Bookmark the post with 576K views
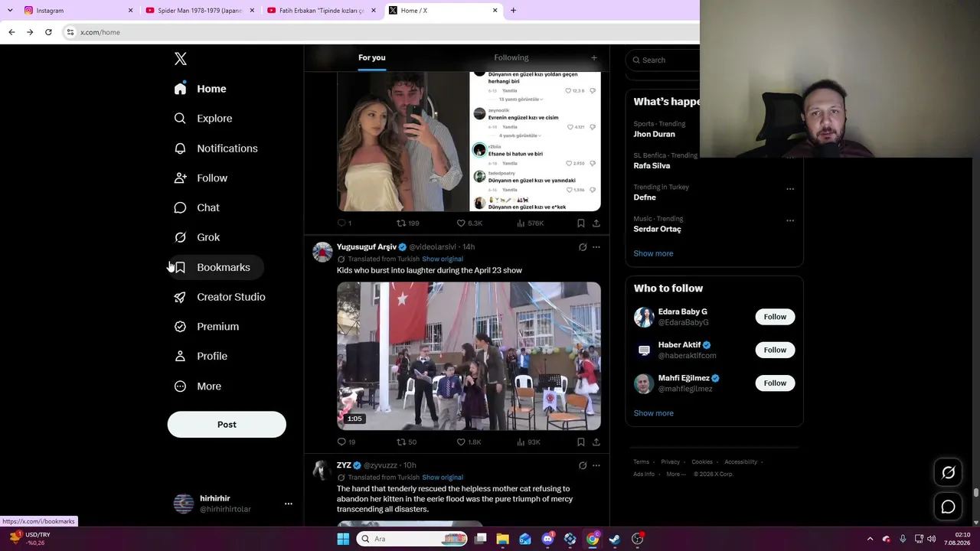Image resolution: width=980 pixels, height=551 pixels. (581, 223)
